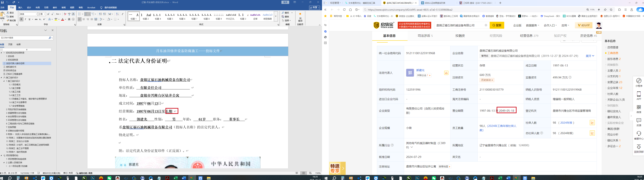Click the browser address bar URL
This screenshot has width=644, height=180.
tap(410, 10)
